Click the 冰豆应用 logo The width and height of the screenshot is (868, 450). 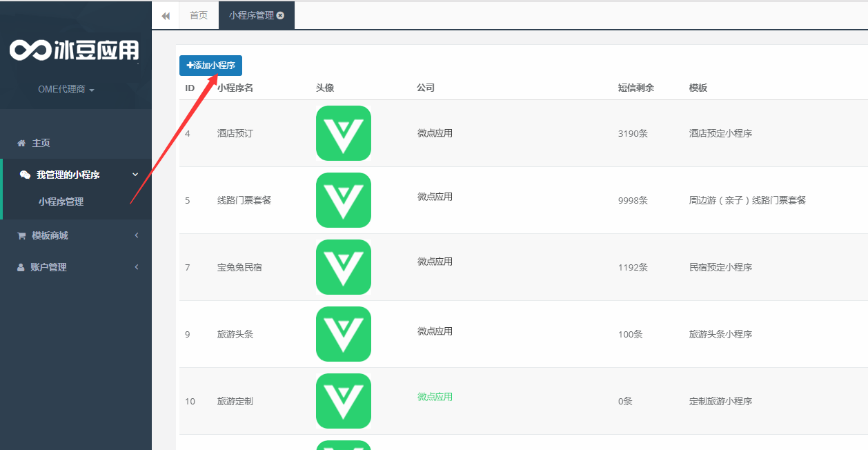[75, 50]
